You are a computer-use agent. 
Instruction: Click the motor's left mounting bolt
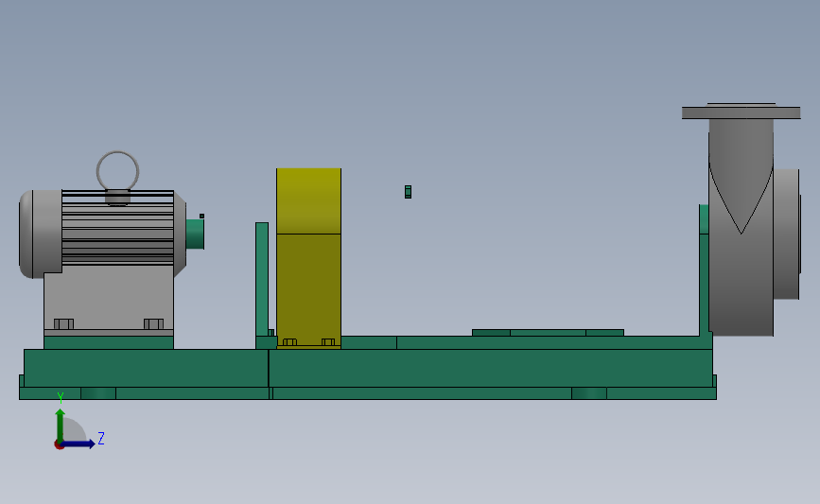pyautogui.click(x=63, y=323)
